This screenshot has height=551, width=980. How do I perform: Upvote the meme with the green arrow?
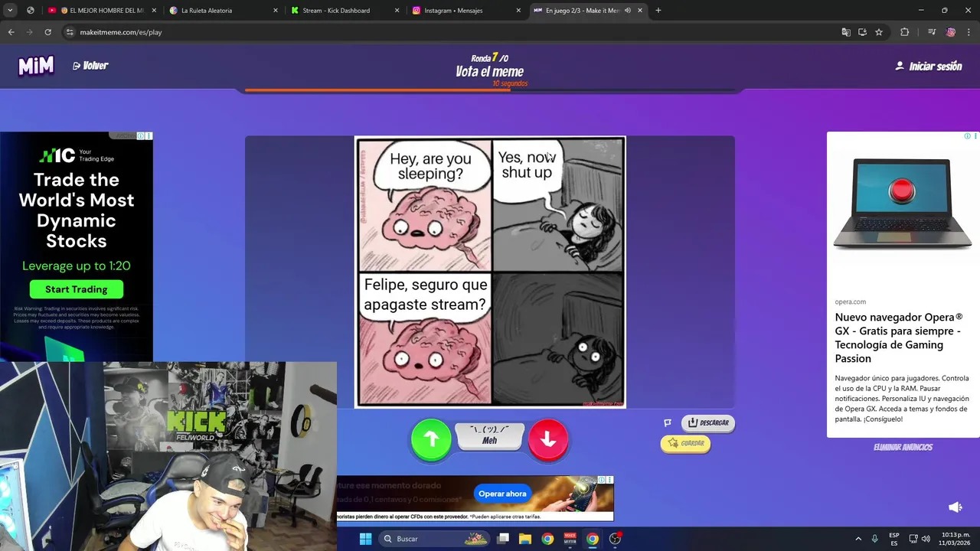click(431, 439)
